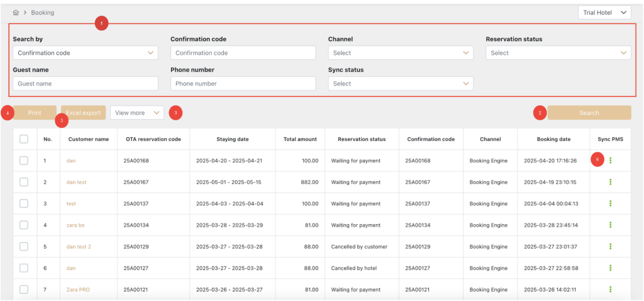Expand the View more dropdown
This screenshot has width=644, height=301.
click(x=136, y=113)
